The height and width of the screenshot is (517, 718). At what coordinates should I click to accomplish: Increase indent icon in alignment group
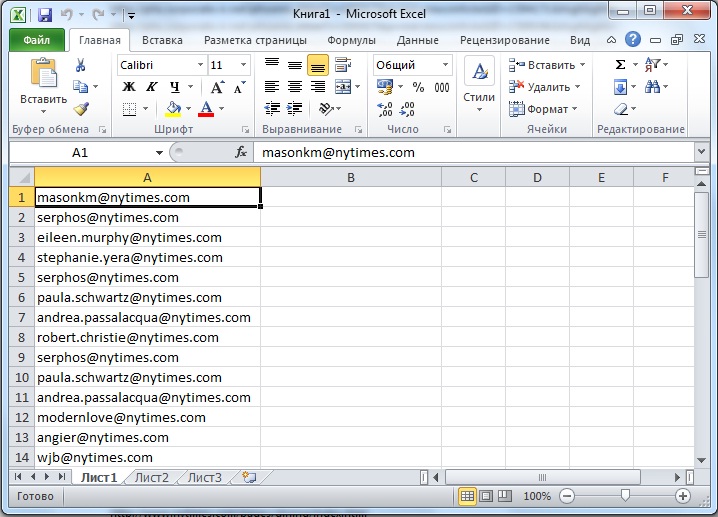pyautogui.click(x=294, y=109)
